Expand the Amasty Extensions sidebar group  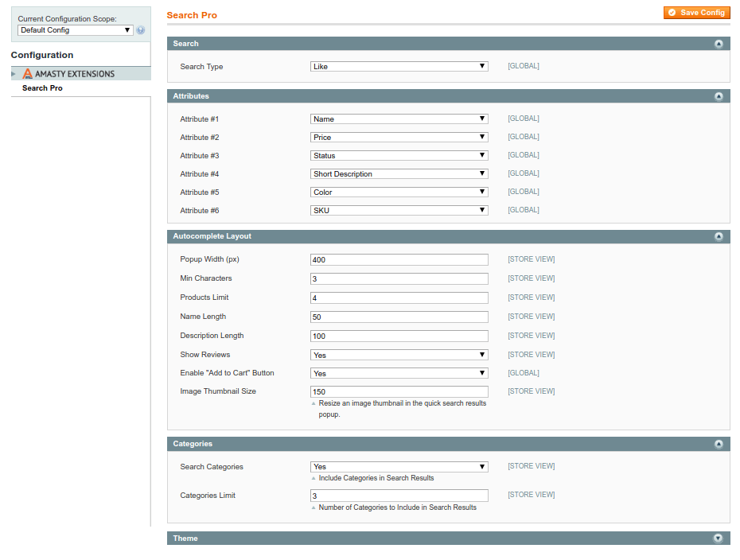tap(14, 74)
